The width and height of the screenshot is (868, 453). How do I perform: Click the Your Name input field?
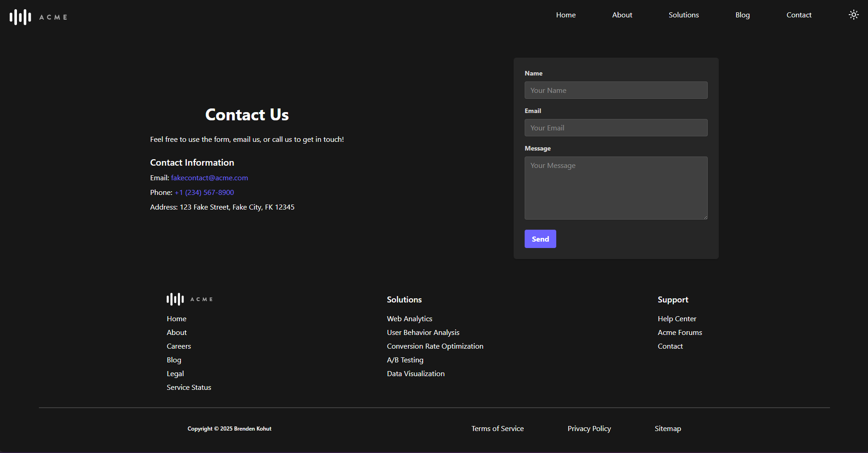tap(615, 90)
